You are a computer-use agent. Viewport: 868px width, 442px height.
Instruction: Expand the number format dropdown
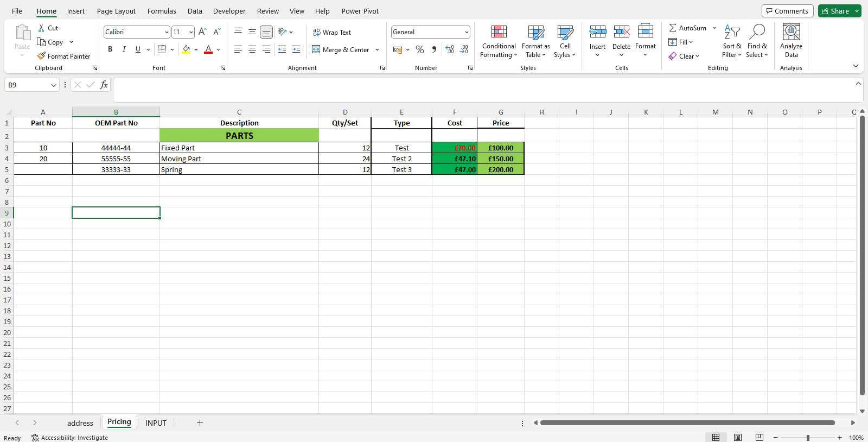pos(466,32)
